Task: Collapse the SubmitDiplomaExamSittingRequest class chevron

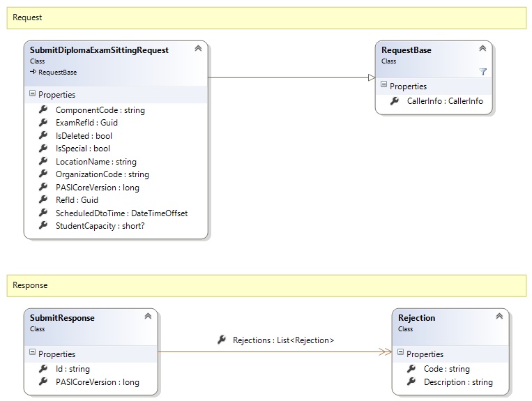Action: [x=198, y=49]
